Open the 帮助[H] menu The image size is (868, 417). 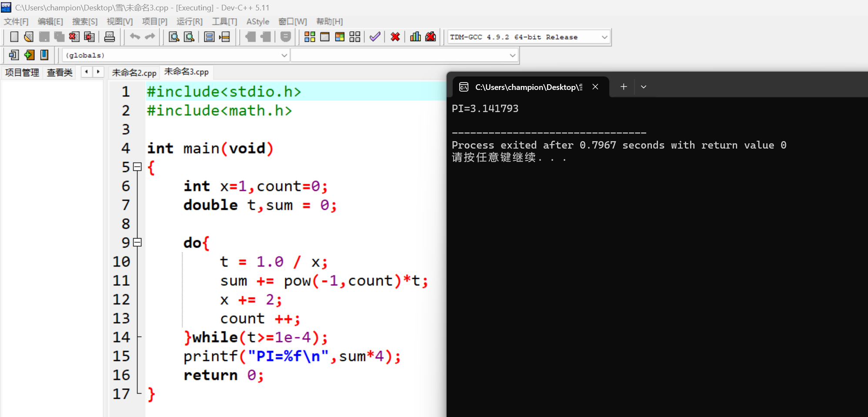click(x=330, y=22)
